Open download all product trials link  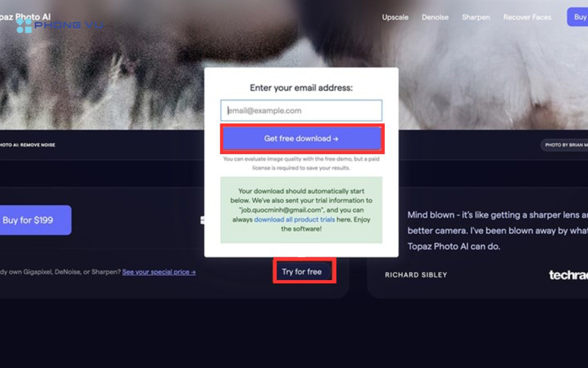294,220
